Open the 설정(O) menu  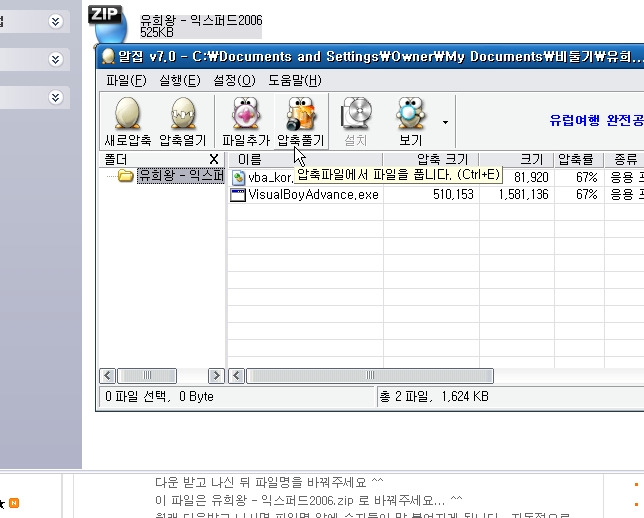pos(234,81)
